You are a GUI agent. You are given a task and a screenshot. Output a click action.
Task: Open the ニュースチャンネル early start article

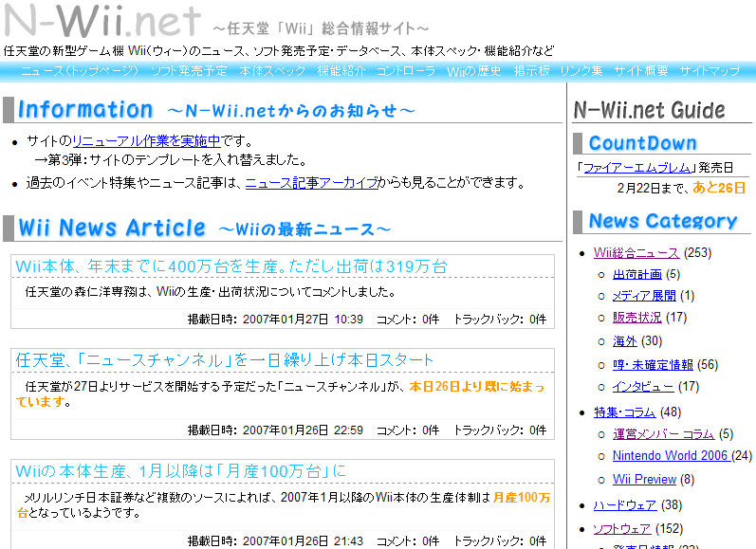[x=225, y=360]
